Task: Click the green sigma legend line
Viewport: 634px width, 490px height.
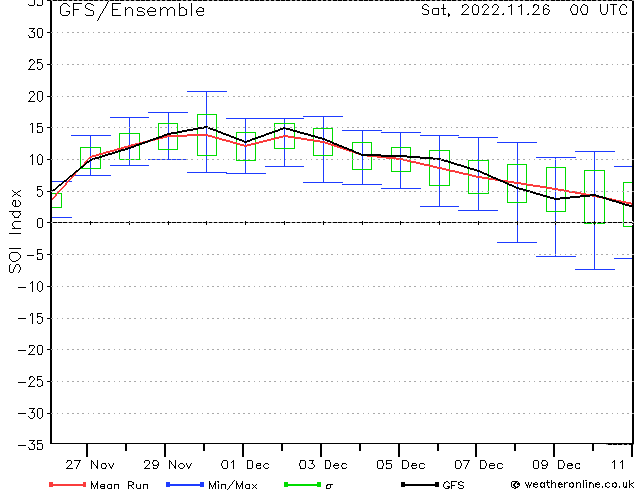Action: click(x=302, y=484)
